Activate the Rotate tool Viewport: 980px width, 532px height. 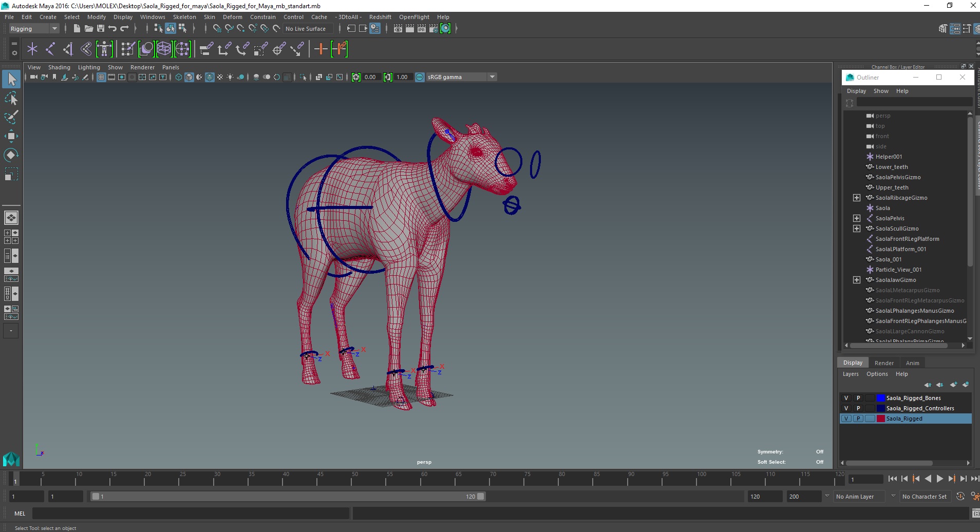coord(11,155)
